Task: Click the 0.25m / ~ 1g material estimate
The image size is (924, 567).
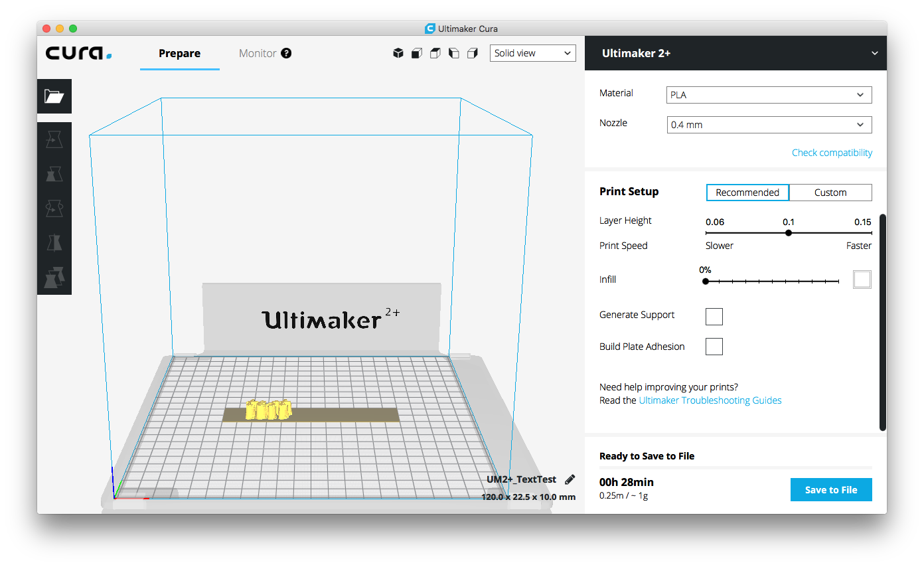Action: (x=623, y=495)
